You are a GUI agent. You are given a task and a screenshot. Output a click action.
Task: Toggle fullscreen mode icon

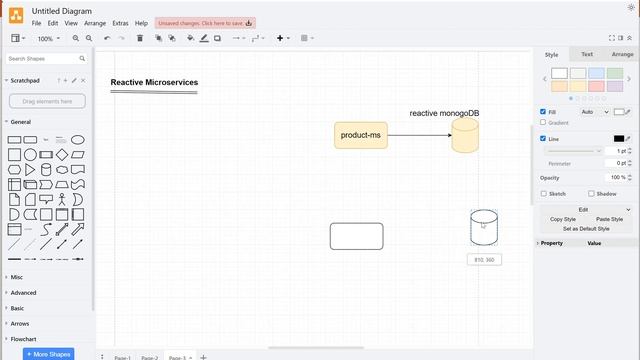coord(611,38)
